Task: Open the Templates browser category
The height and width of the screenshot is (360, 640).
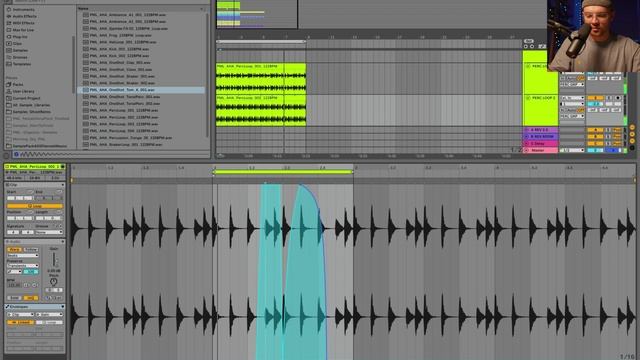Action: (22, 64)
